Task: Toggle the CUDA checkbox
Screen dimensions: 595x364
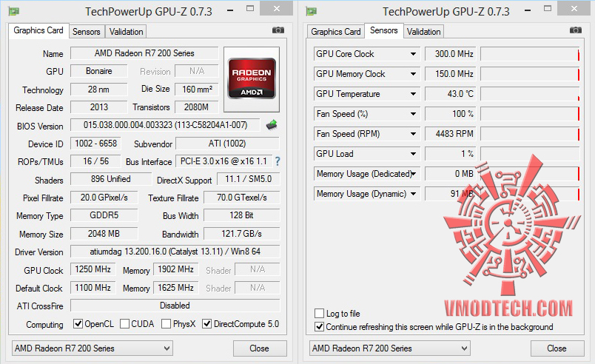Action: click(124, 324)
